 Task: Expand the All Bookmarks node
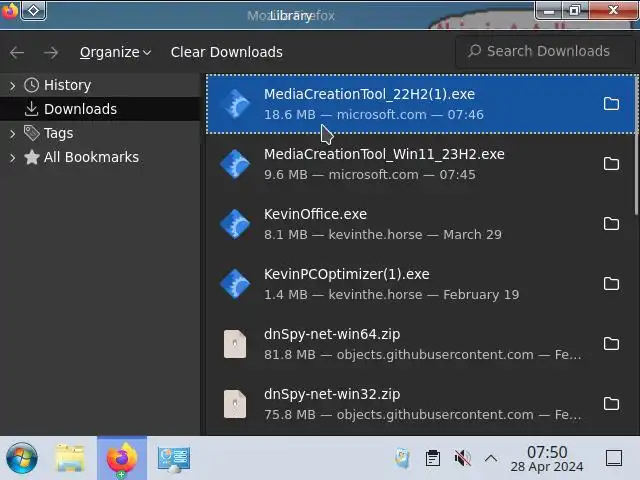tap(13, 158)
